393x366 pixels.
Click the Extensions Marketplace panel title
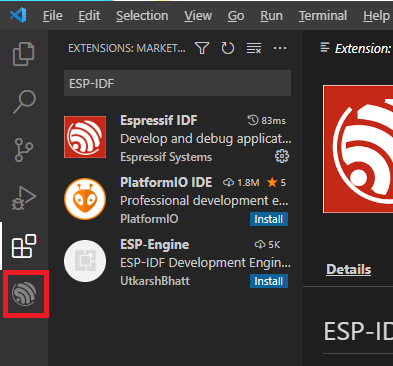click(x=127, y=48)
